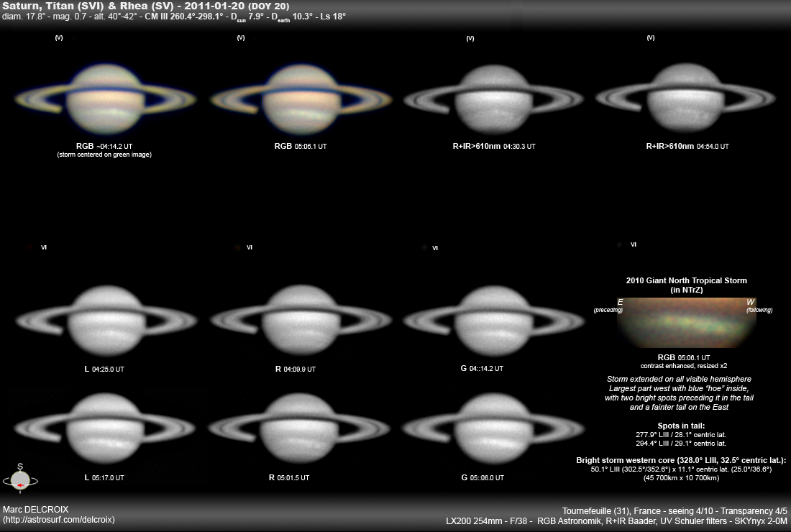Viewport: 791px width, 532px height.
Task: Click the 'L 04:25.0 UT' caption
Action: [x=104, y=369]
